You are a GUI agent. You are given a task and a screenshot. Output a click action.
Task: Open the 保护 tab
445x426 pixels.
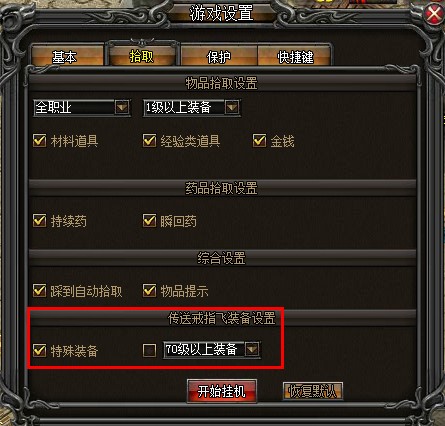[x=219, y=56]
